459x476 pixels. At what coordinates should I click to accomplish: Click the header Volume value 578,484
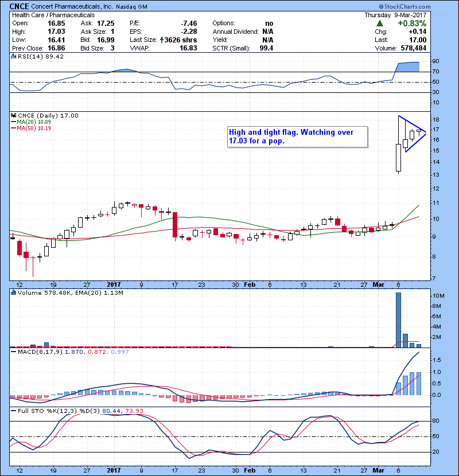point(414,48)
